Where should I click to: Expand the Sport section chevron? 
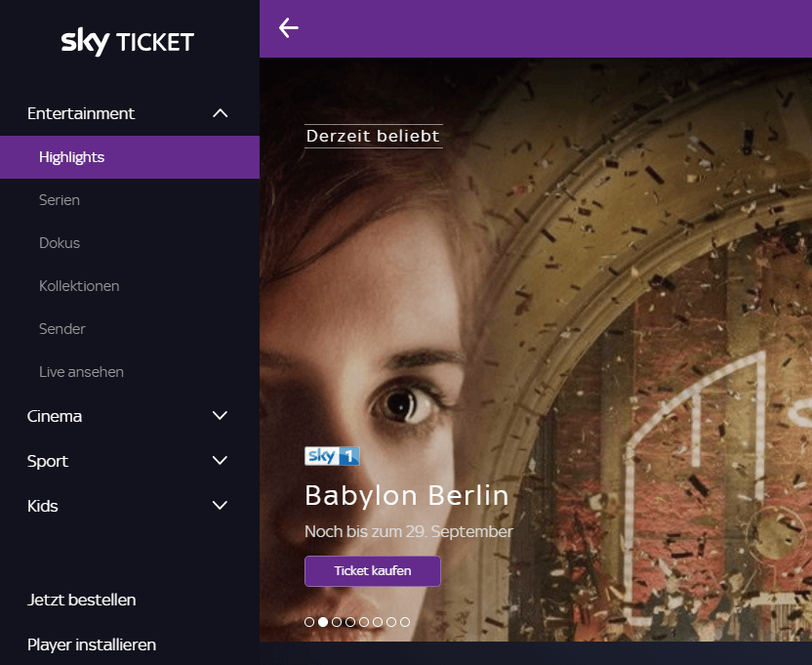[x=221, y=460]
